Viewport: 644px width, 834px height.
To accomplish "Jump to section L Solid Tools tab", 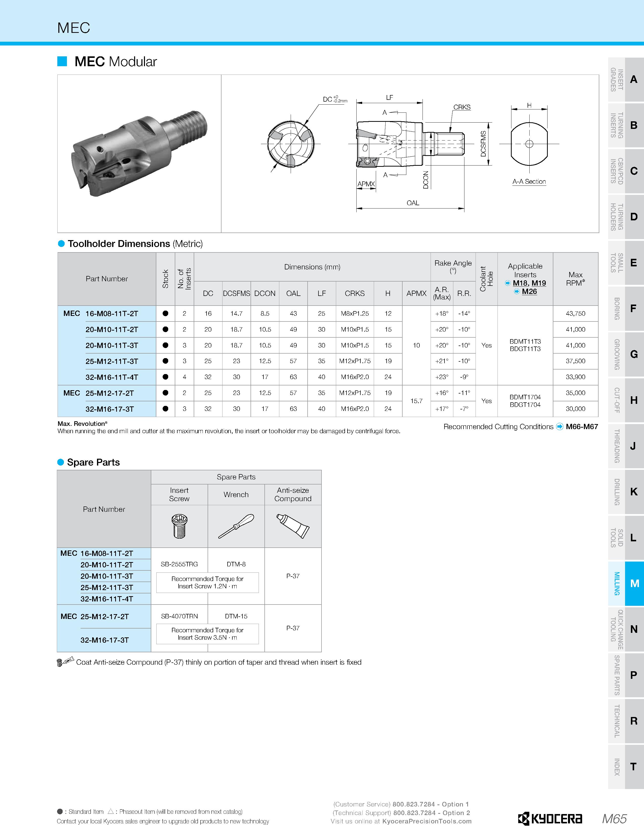I will point(626,538).
